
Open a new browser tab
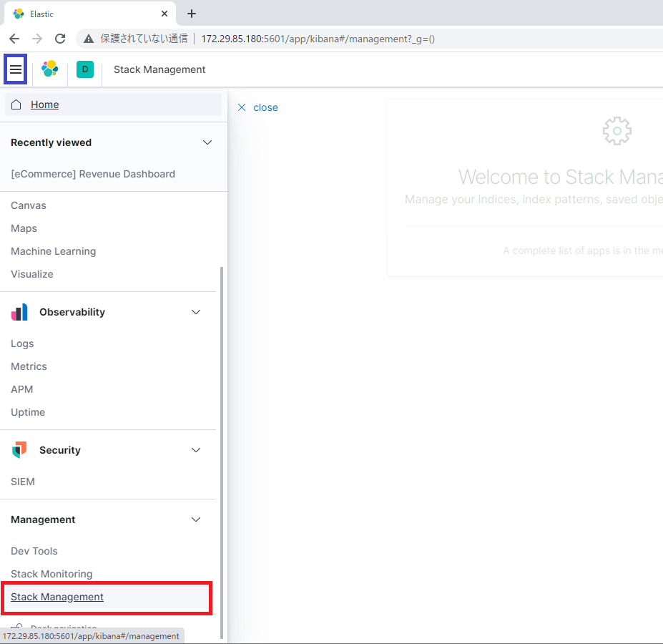click(192, 14)
